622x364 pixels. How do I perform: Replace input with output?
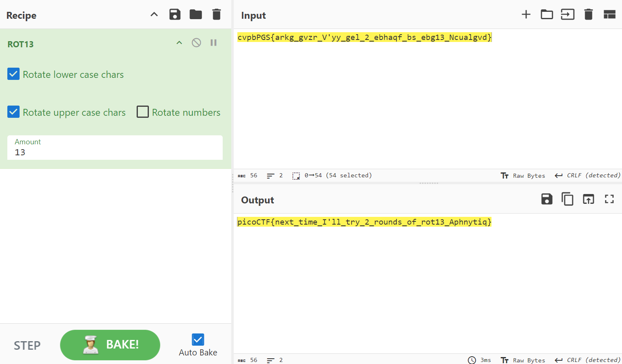(588, 199)
